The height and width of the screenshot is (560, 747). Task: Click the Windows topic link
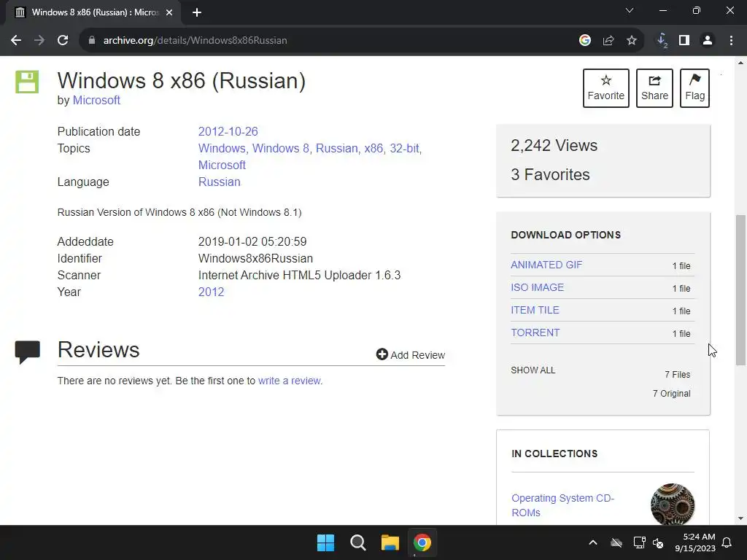222,148
